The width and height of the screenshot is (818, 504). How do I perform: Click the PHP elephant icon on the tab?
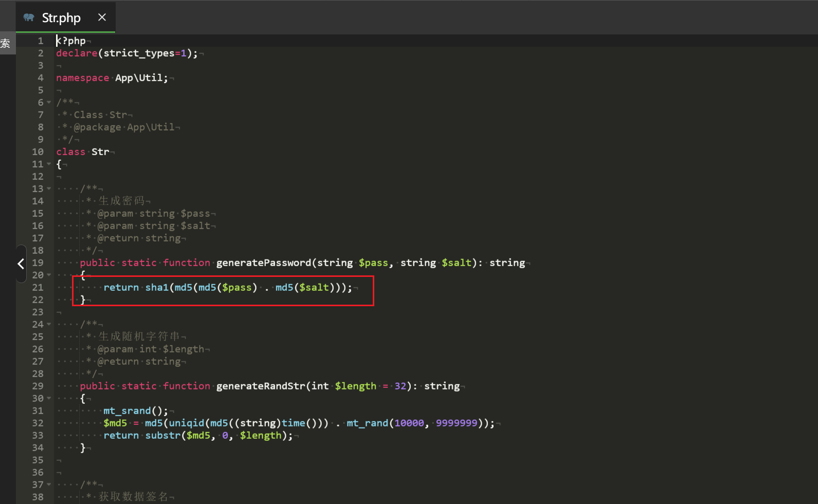tap(29, 17)
